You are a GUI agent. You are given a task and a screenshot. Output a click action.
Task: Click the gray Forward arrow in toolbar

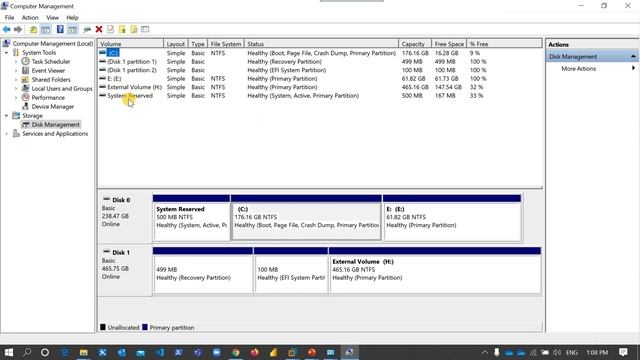(18, 29)
